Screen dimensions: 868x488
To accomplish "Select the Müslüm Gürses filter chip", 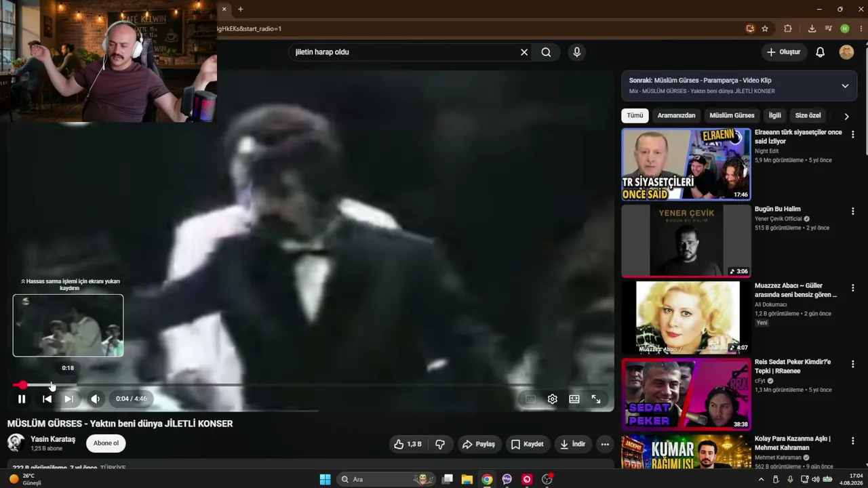I will (x=732, y=116).
